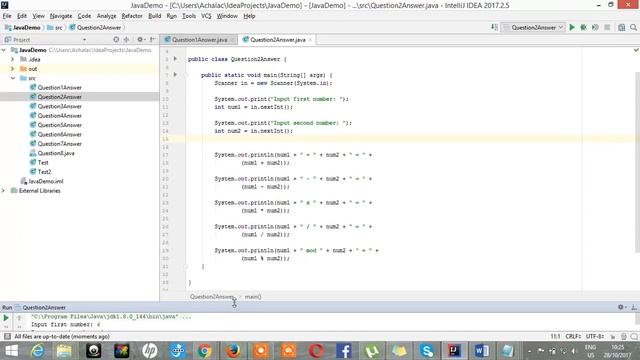Open Chrome from the taskbar

tap(205, 351)
